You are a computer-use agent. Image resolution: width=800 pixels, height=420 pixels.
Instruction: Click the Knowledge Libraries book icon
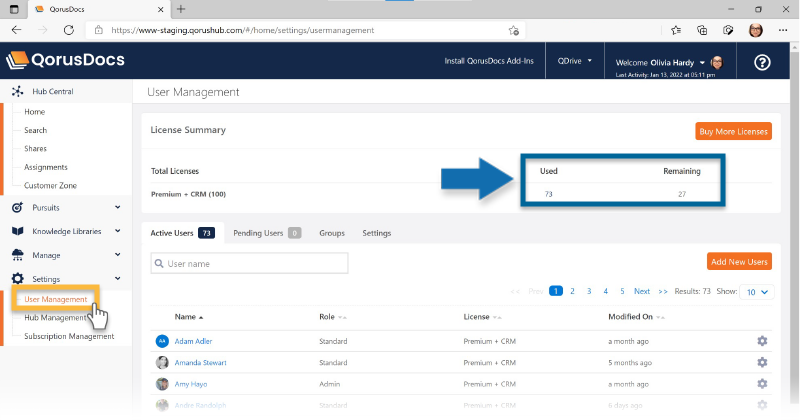coord(17,231)
